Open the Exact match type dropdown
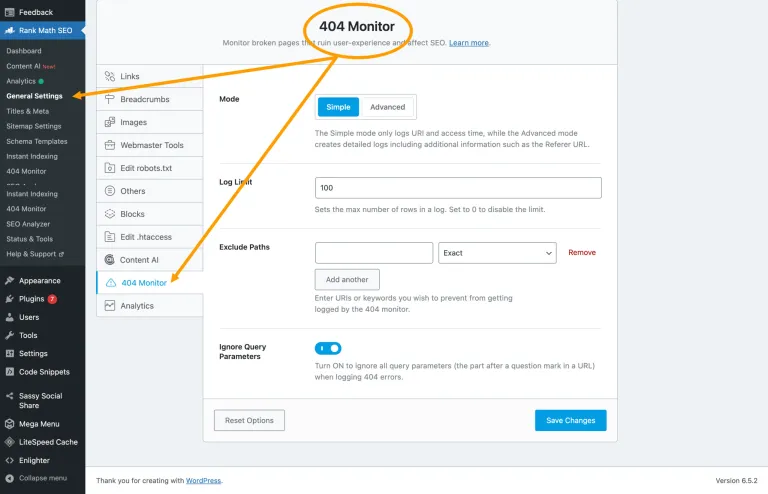The width and height of the screenshot is (768, 494). pyautogui.click(x=497, y=253)
